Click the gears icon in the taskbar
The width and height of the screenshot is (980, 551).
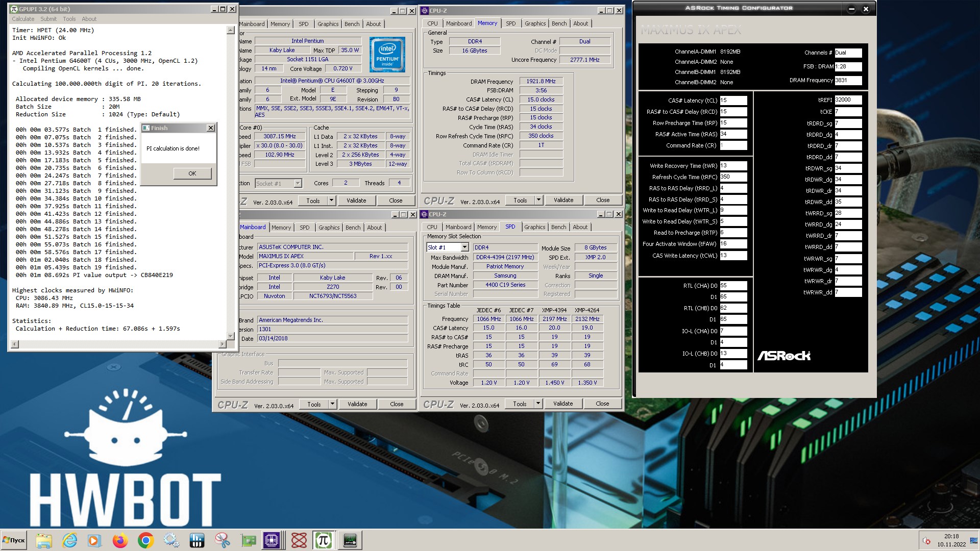(x=171, y=540)
